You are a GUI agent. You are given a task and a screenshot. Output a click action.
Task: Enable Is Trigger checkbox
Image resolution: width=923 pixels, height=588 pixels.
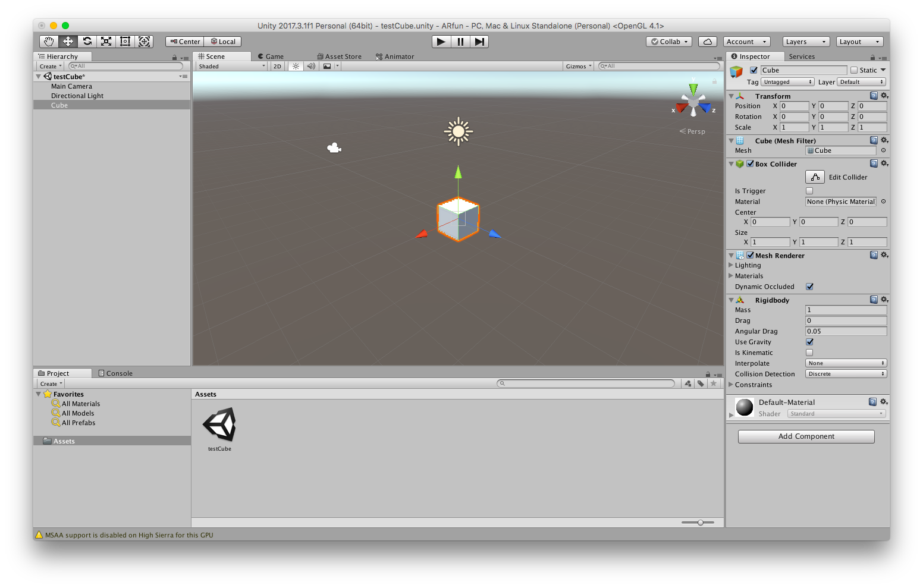click(809, 191)
